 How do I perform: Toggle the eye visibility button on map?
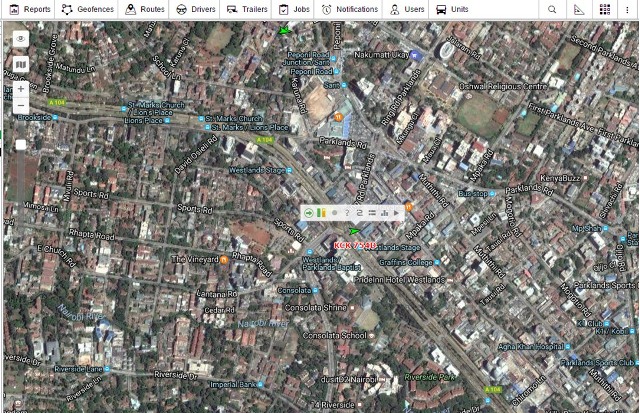click(x=21, y=39)
